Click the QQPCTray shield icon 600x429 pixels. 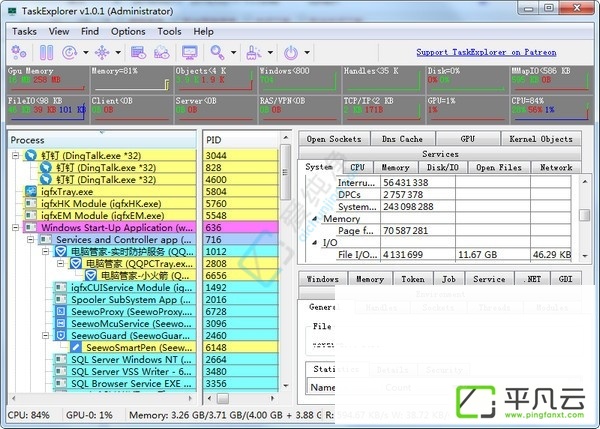coord(76,263)
